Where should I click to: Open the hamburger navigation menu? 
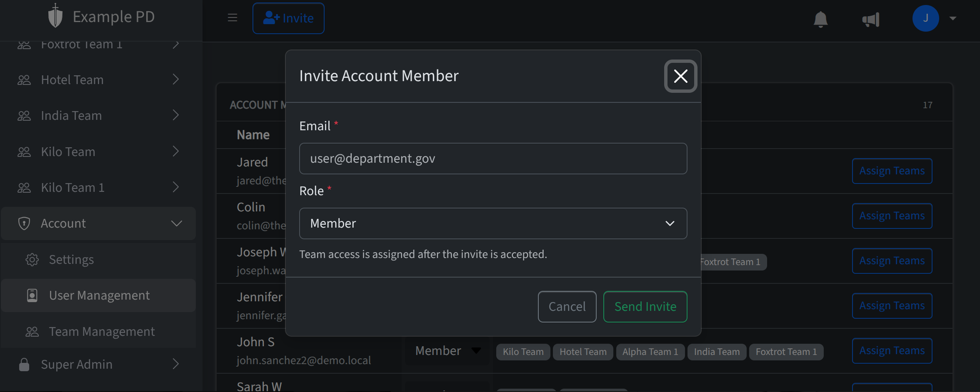[x=232, y=17]
